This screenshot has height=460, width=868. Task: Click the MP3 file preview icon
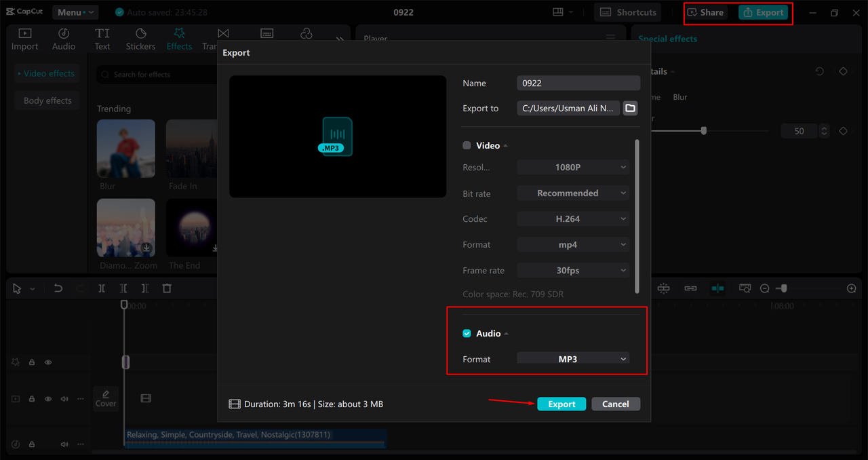(336, 136)
